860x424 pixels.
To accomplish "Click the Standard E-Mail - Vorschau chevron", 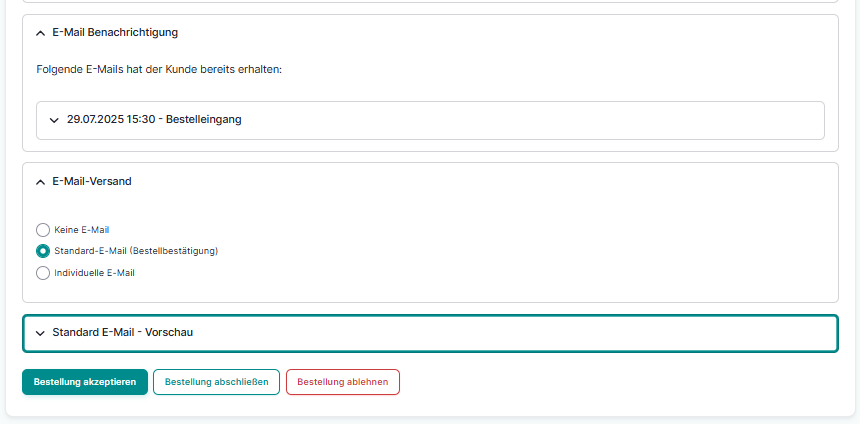I will pos(40,332).
